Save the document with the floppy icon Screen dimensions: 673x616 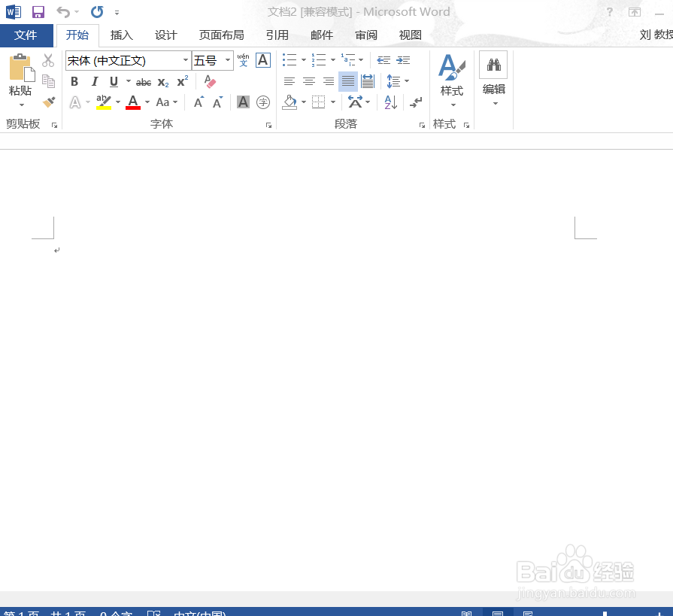click(38, 12)
